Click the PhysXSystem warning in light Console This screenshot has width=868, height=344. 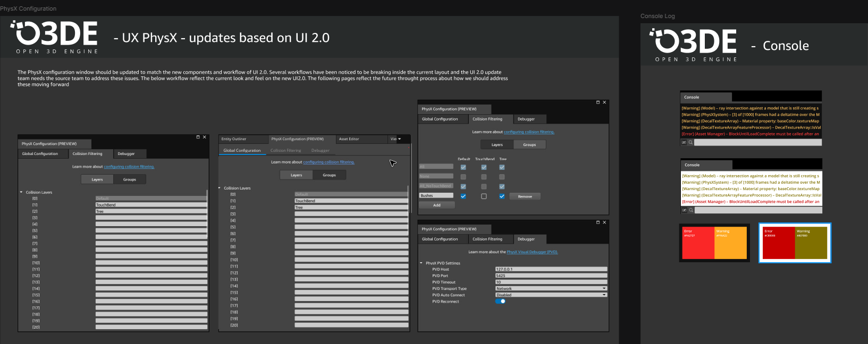[x=751, y=182]
